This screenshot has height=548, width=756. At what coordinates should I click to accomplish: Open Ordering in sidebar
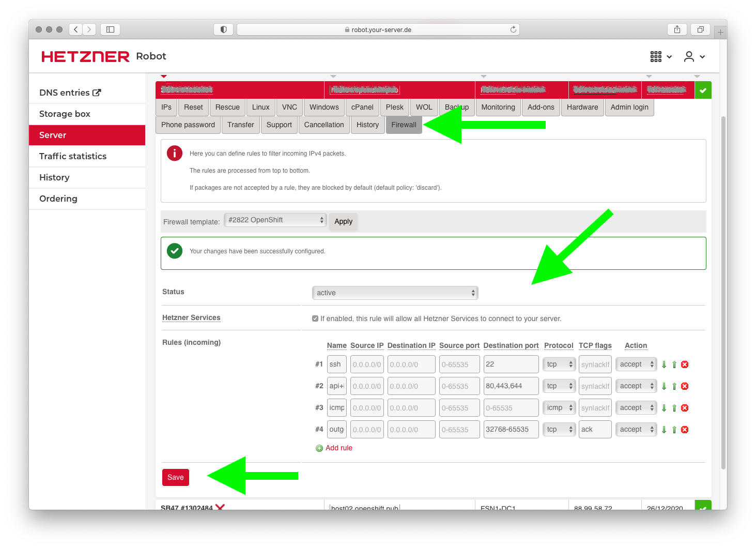87,199
